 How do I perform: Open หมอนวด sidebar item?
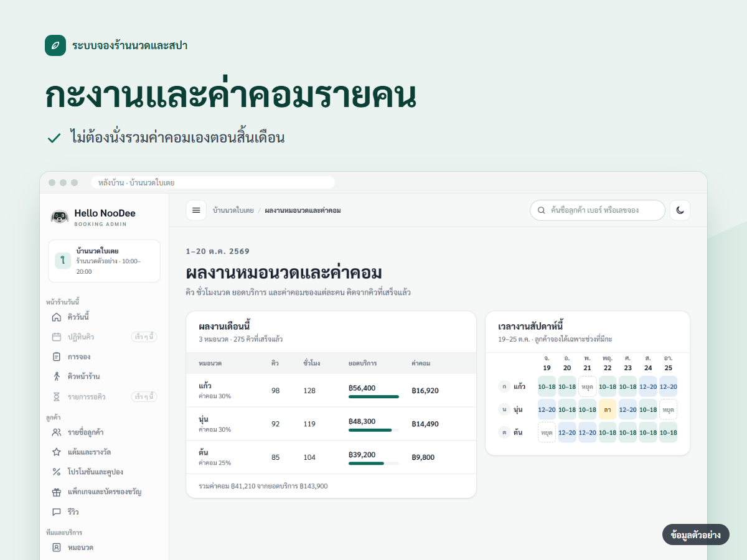104,548
